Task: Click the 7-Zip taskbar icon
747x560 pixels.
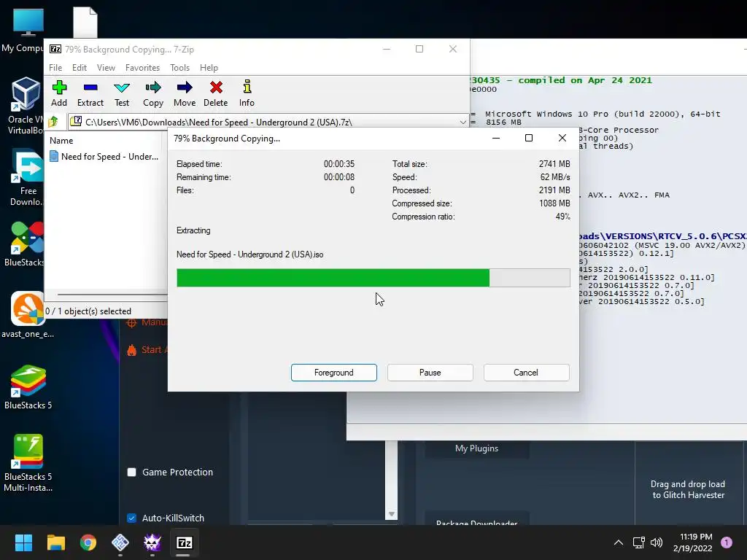Action: (185, 542)
